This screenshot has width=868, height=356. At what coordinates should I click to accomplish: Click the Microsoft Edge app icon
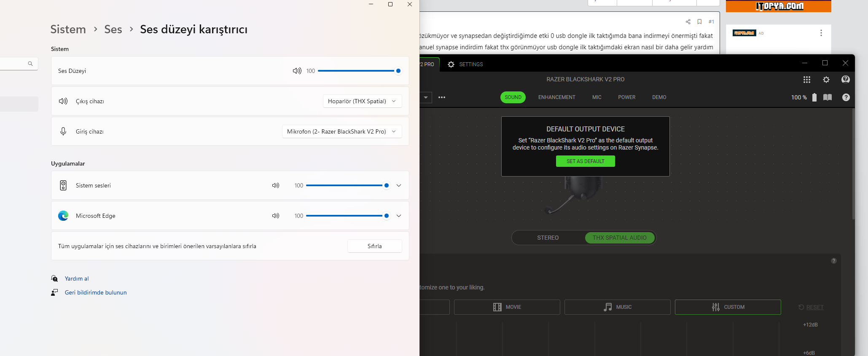[63, 216]
